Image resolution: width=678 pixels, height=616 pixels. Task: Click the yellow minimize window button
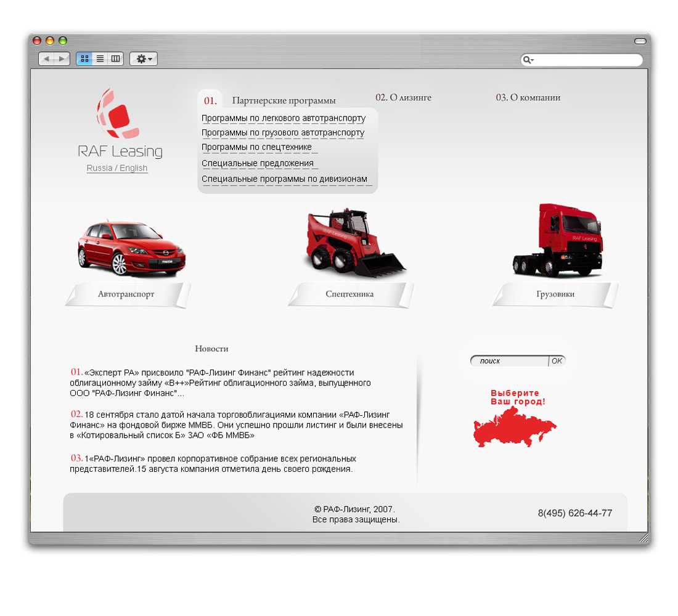[x=50, y=41]
